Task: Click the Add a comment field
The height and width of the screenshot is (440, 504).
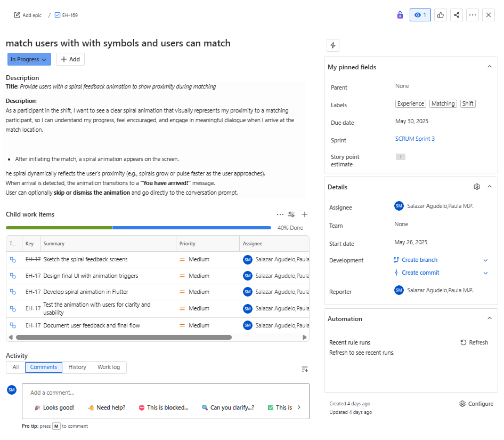Action: click(165, 393)
